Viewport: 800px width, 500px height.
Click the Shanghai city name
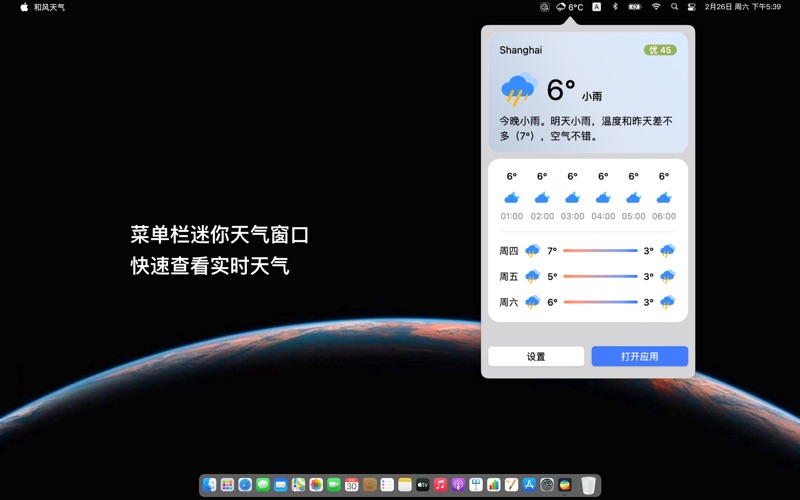click(520, 50)
